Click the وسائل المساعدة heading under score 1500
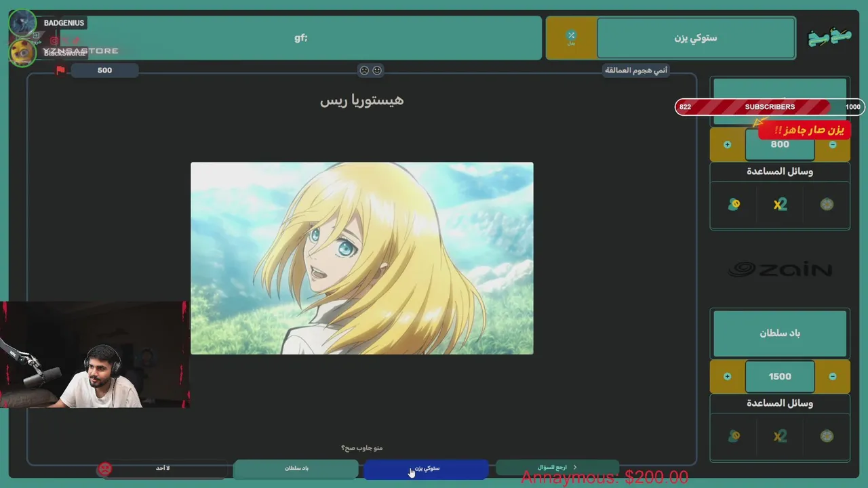The height and width of the screenshot is (488, 868). point(780,403)
